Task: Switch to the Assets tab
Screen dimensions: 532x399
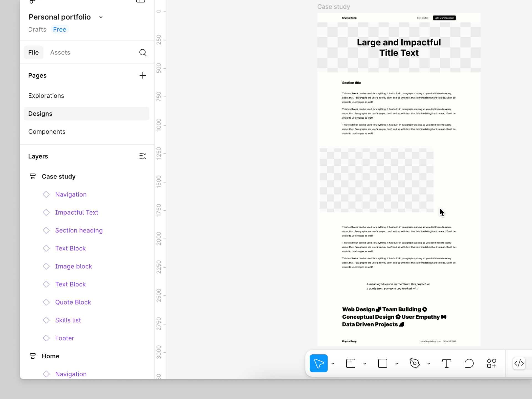Action: [60, 52]
